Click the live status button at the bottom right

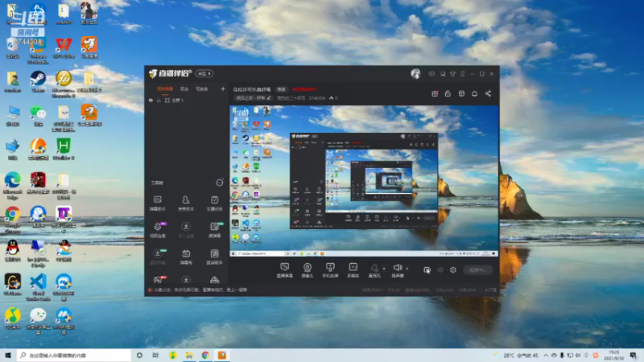pos(477,269)
